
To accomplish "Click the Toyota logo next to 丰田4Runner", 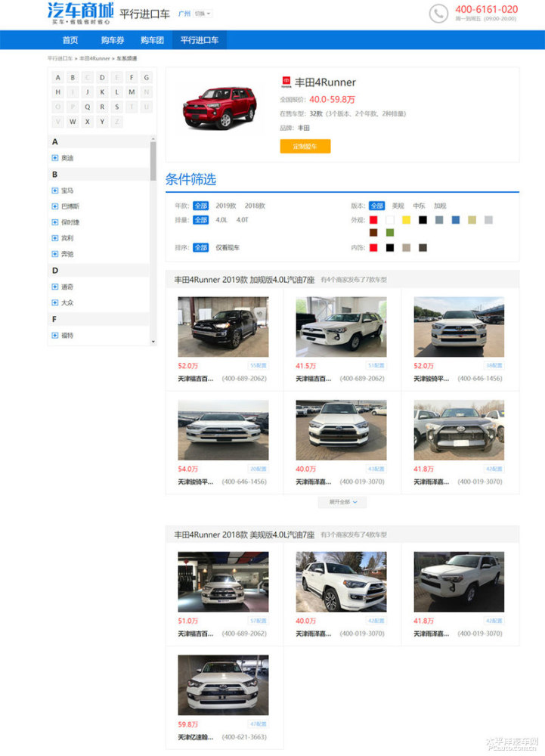I will tap(286, 82).
